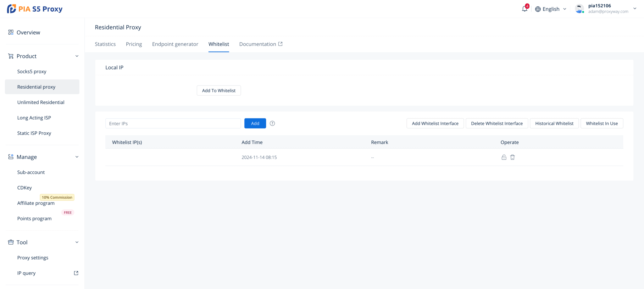The image size is (644, 289).
Task: Open Documentation via its external link icon
Action: [280, 44]
